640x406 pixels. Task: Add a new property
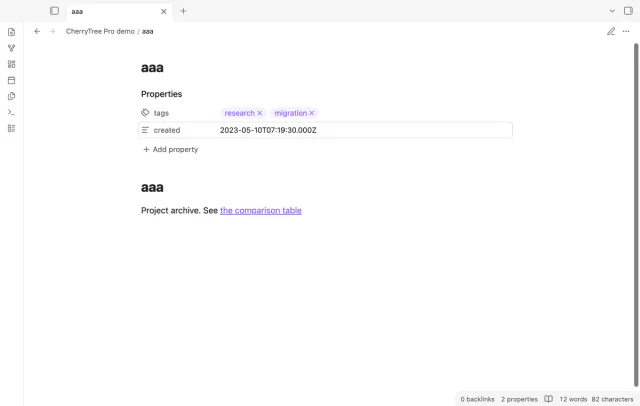click(x=171, y=149)
